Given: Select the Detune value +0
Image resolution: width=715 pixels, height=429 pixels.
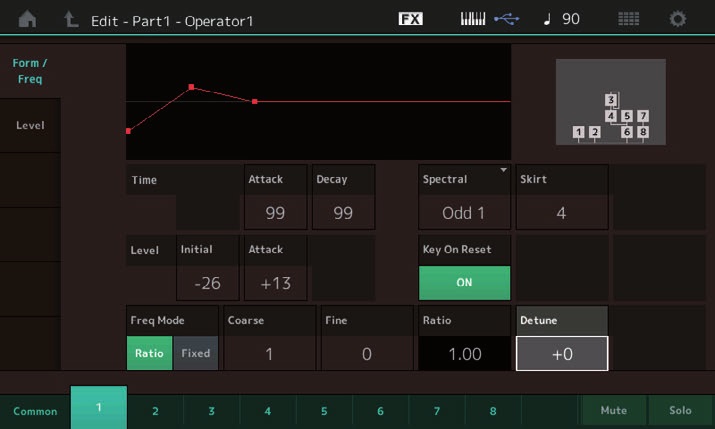Looking at the screenshot, I should 562,354.
